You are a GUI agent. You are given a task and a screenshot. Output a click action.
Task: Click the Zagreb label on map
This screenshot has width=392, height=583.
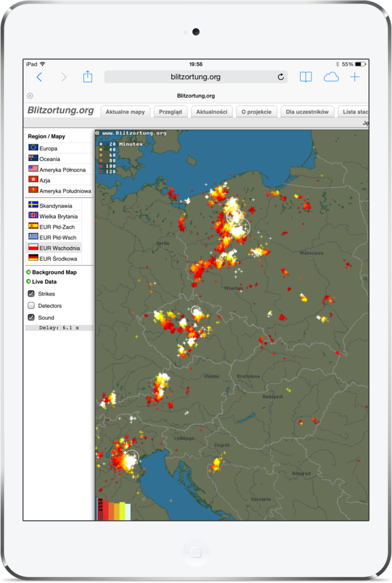click(x=222, y=445)
